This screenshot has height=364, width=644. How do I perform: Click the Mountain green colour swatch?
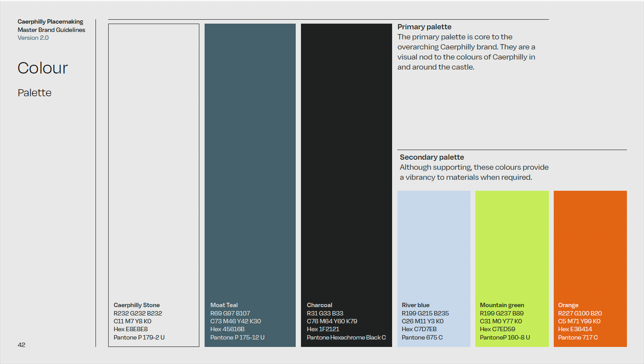512,269
